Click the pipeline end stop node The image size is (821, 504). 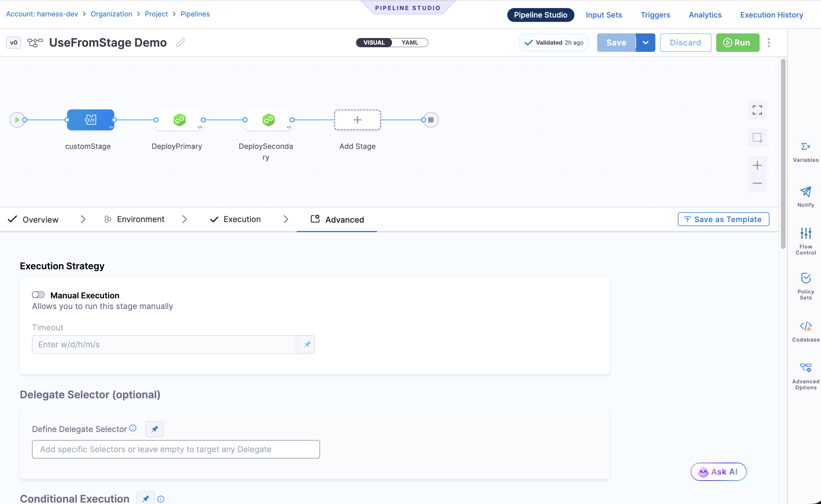pos(431,120)
